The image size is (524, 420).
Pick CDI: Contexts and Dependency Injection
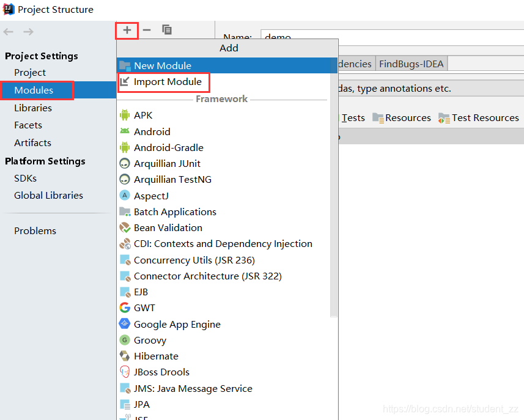pos(223,243)
